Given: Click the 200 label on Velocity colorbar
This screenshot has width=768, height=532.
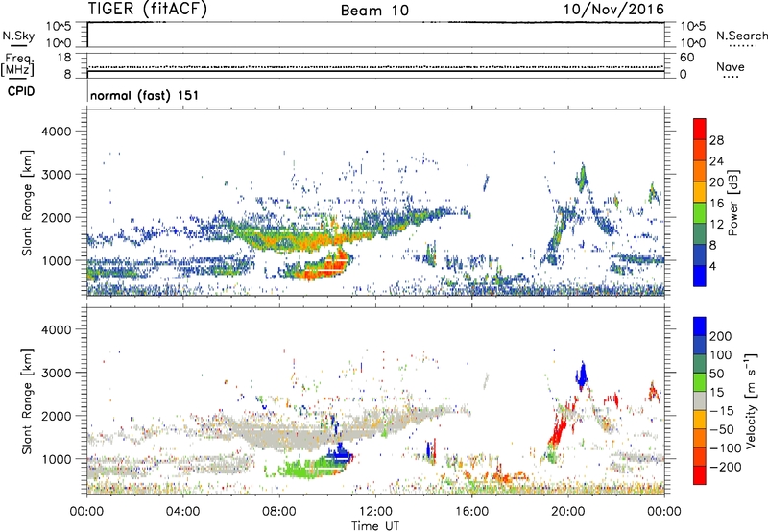Looking at the screenshot, I should tap(721, 336).
